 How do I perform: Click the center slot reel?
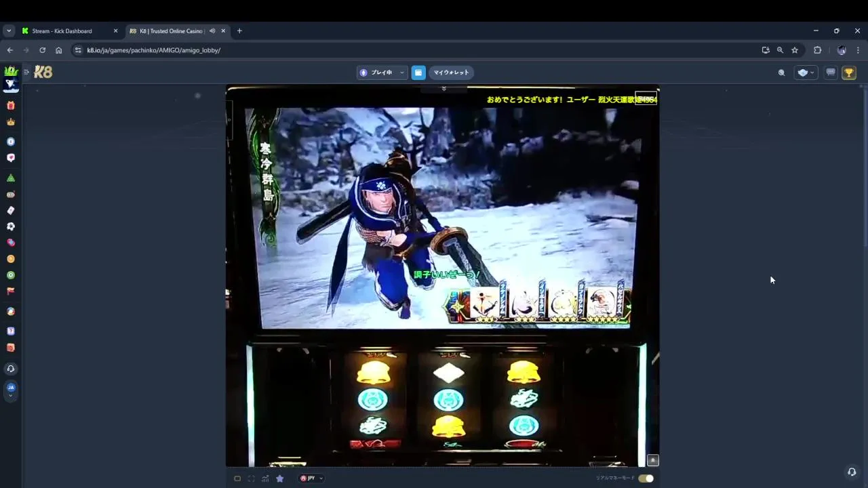[x=449, y=400]
